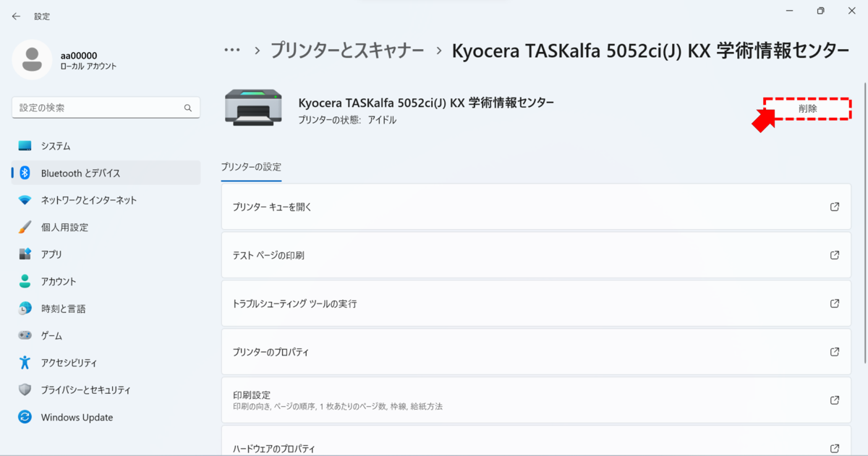
Task: Click テスト ページの印刷
Action: 536,255
